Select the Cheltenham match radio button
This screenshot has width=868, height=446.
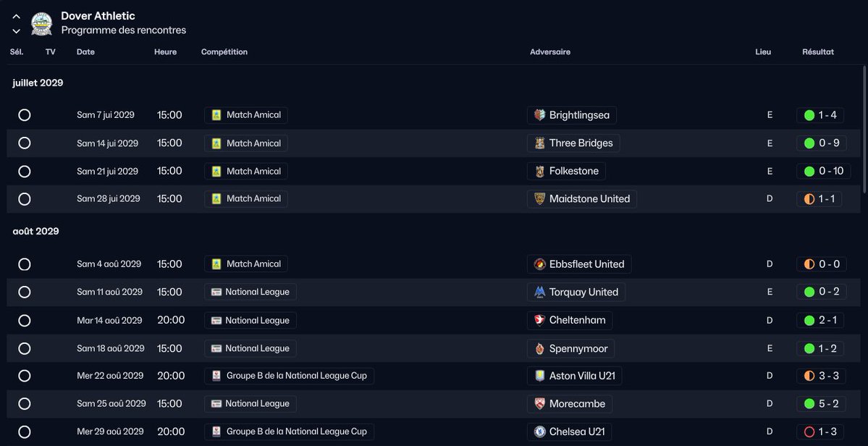25,321
